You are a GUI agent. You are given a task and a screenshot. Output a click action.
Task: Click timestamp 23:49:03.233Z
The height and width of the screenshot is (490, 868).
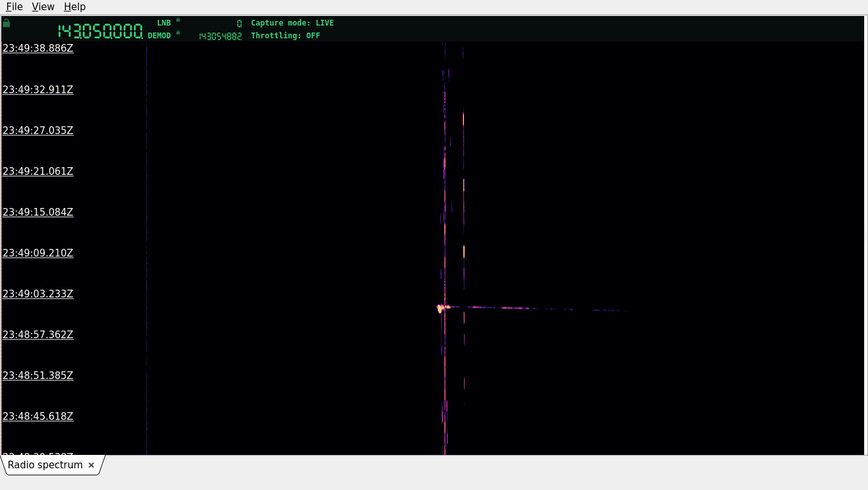[38, 294]
